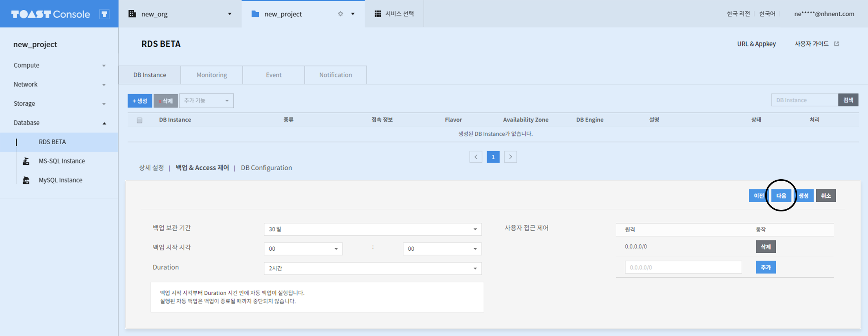Open the new_org organization dropdown
The height and width of the screenshot is (336, 868).
tap(230, 14)
